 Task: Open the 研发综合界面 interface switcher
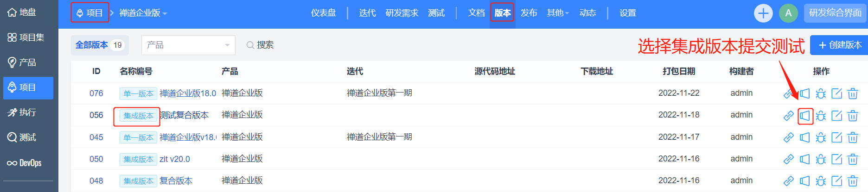836,13
